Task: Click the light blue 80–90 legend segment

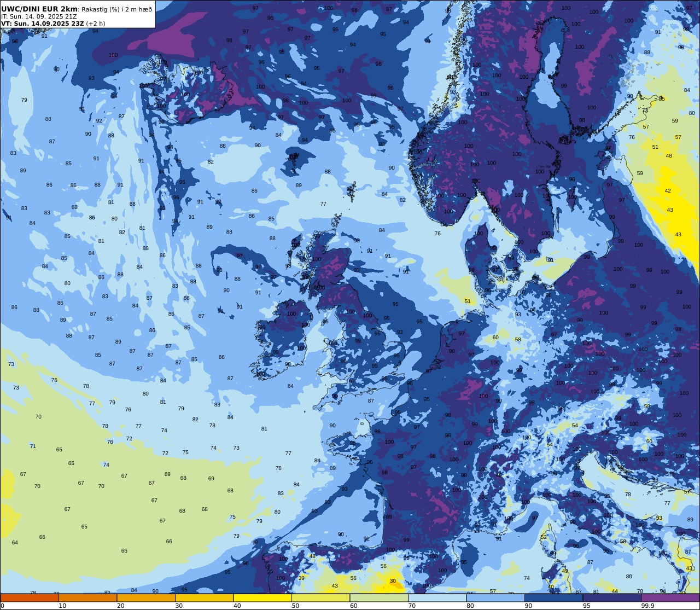Action: (x=495, y=597)
